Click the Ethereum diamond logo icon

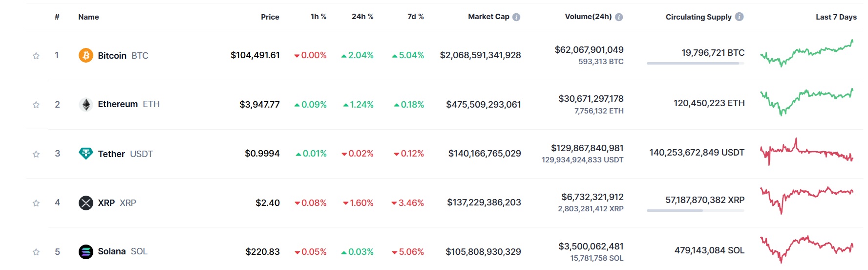click(86, 104)
